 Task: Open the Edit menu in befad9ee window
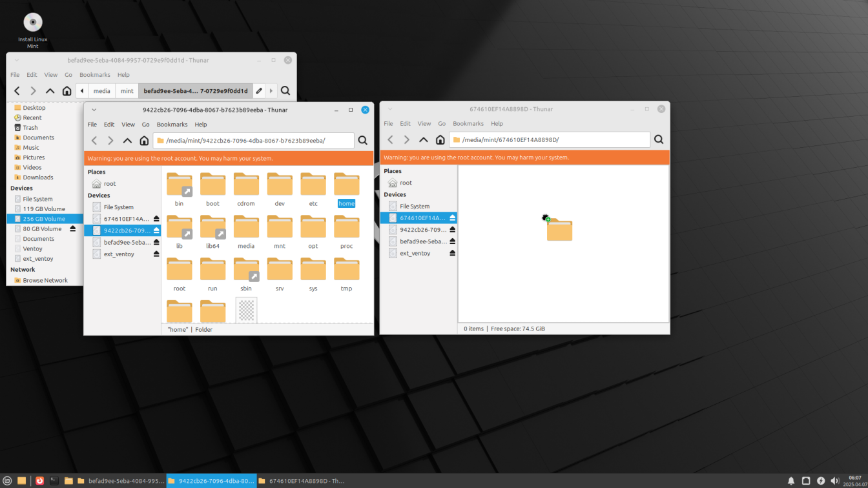32,75
